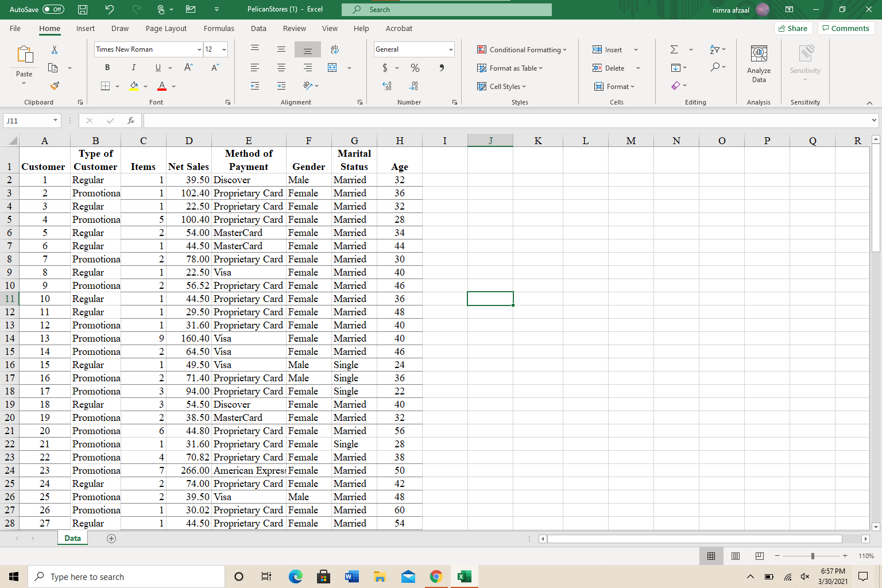This screenshot has height=588, width=882.
Task: Open the Formulas ribbon tab
Action: click(x=219, y=28)
